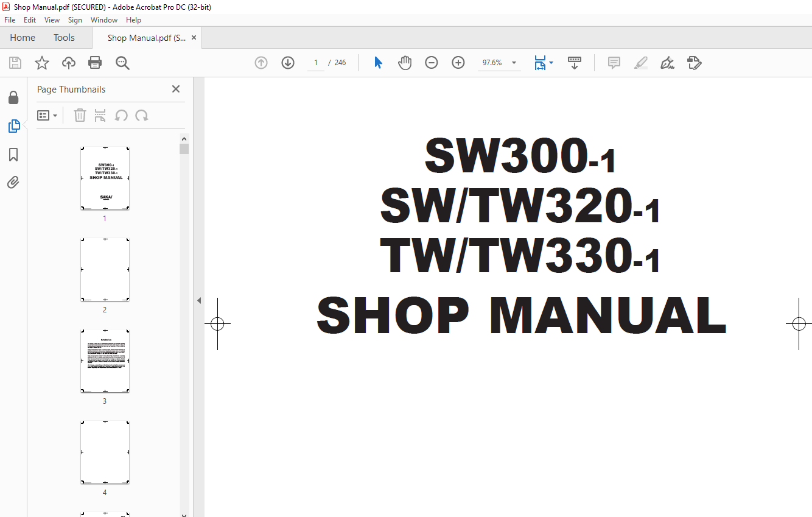Zoom out with minus icon
The width and height of the screenshot is (812, 517).
pyautogui.click(x=432, y=63)
